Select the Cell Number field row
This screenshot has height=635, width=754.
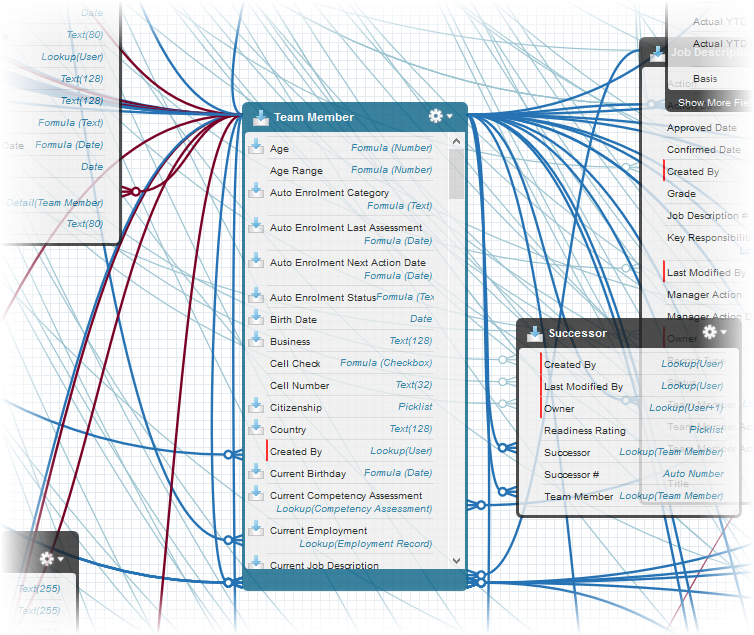pyautogui.click(x=299, y=385)
